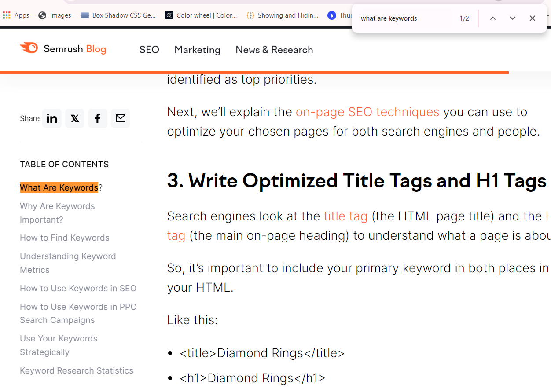
Task: Close the find-in-page bar
Action: pyautogui.click(x=532, y=18)
